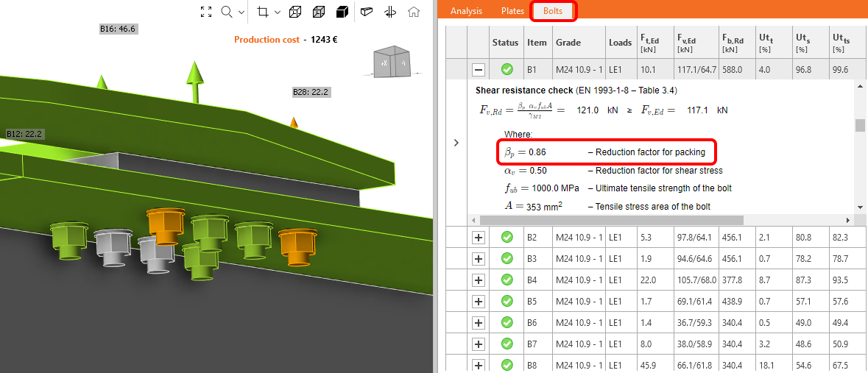Viewport: 868px width, 373px height.
Task: Click the perspective view icon
Action: coord(367,12)
